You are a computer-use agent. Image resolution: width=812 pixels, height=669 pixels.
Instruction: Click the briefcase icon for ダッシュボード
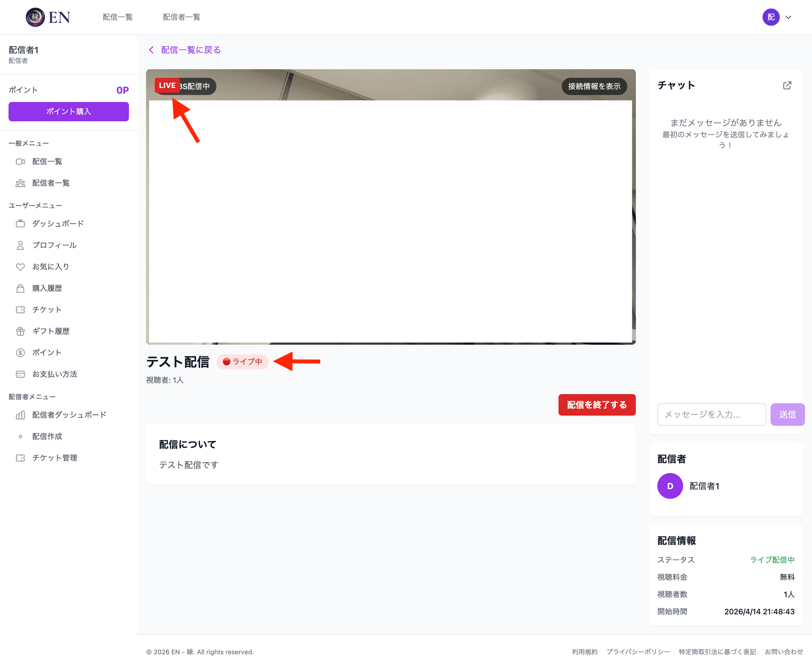click(x=20, y=224)
